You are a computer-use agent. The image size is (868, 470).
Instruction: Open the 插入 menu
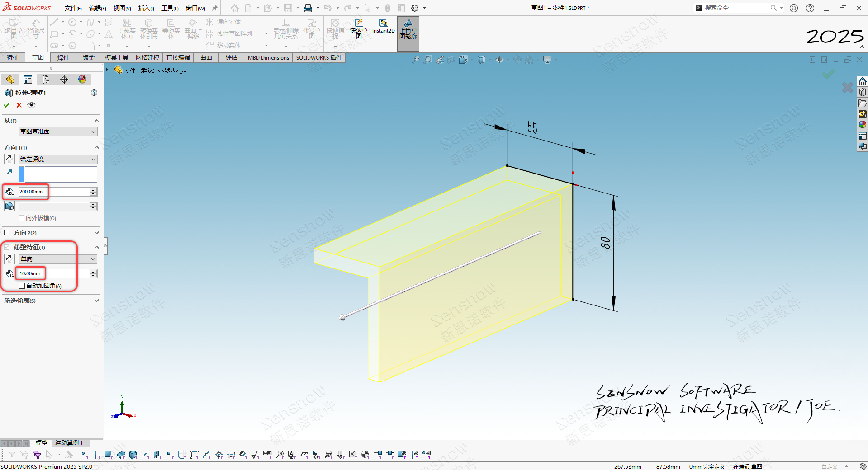tap(146, 8)
